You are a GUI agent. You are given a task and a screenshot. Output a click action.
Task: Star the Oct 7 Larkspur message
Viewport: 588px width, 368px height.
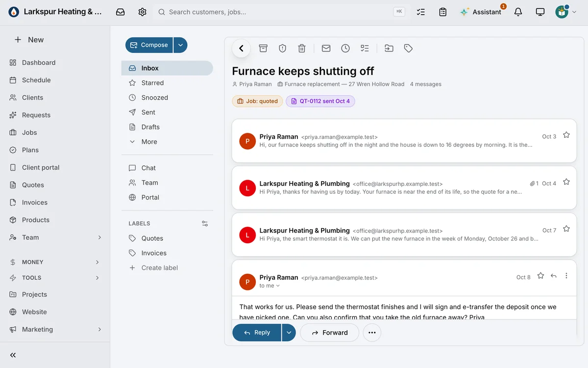click(566, 229)
